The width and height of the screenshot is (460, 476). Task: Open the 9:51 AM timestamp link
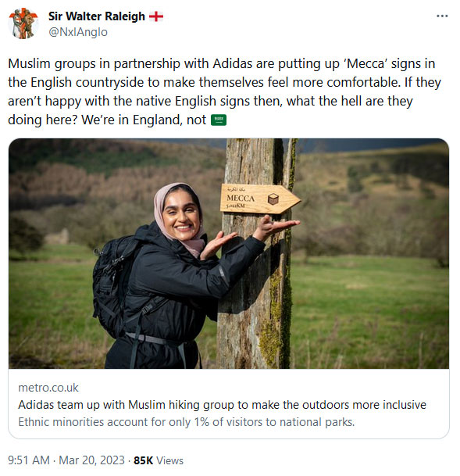pyautogui.click(x=29, y=460)
